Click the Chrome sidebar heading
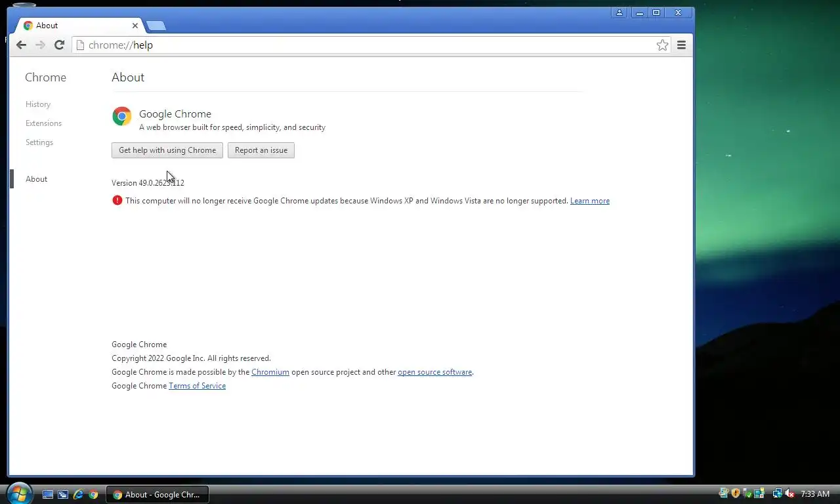This screenshot has width=840, height=504. click(x=45, y=77)
